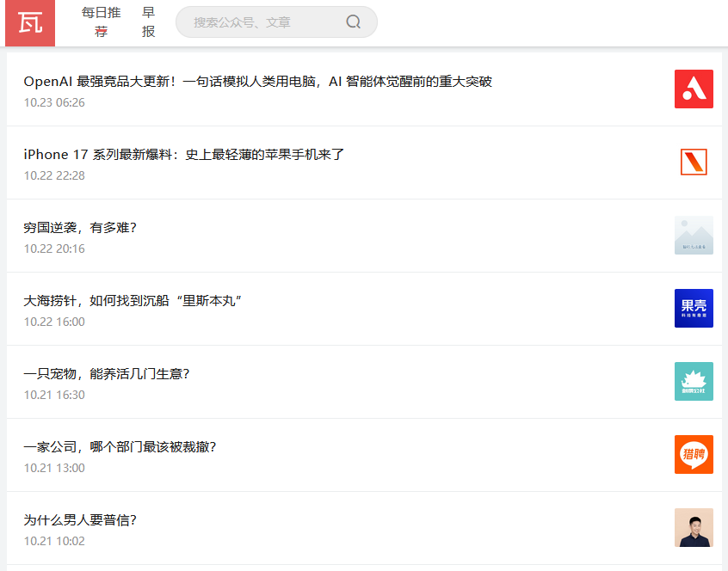Screen dimensions: 728x571
Task: Click timestamp 10.22 22:28
Action: [x=54, y=175]
